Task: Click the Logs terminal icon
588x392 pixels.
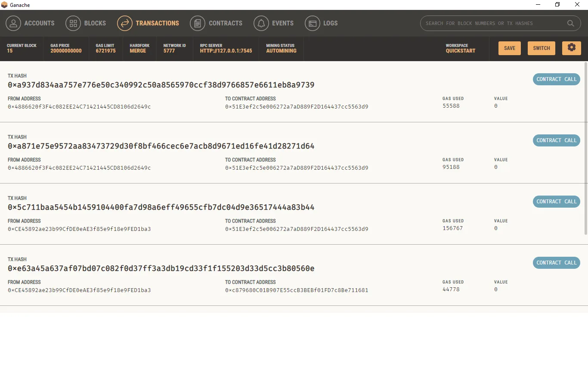Action: point(313,23)
